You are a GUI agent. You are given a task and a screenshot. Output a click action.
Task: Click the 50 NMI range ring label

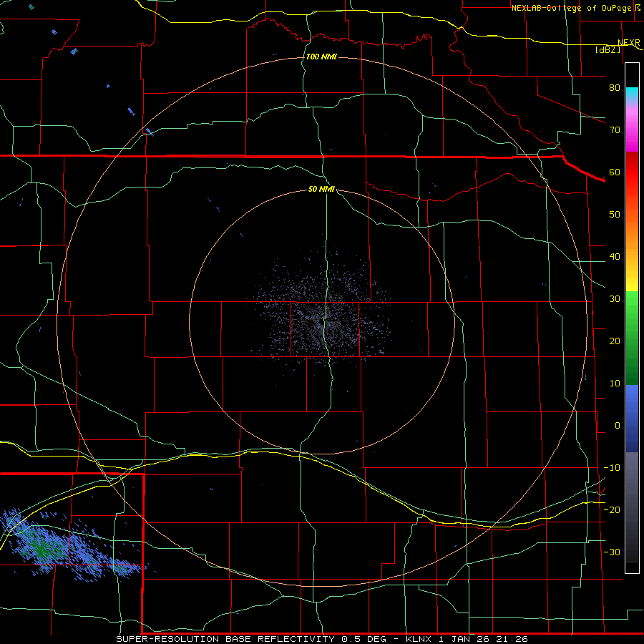tap(321, 189)
